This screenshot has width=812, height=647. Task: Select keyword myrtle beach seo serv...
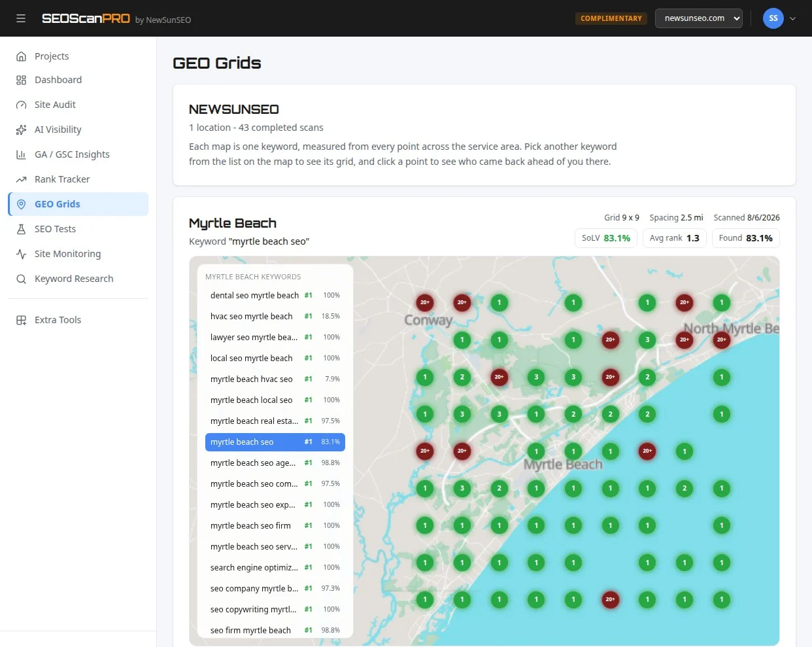[275, 547]
